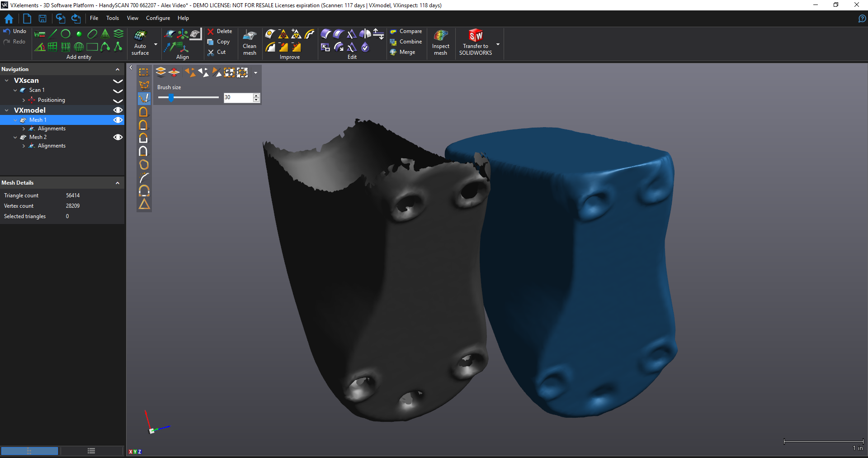Click the Save icon in toolbar

coord(42,19)
